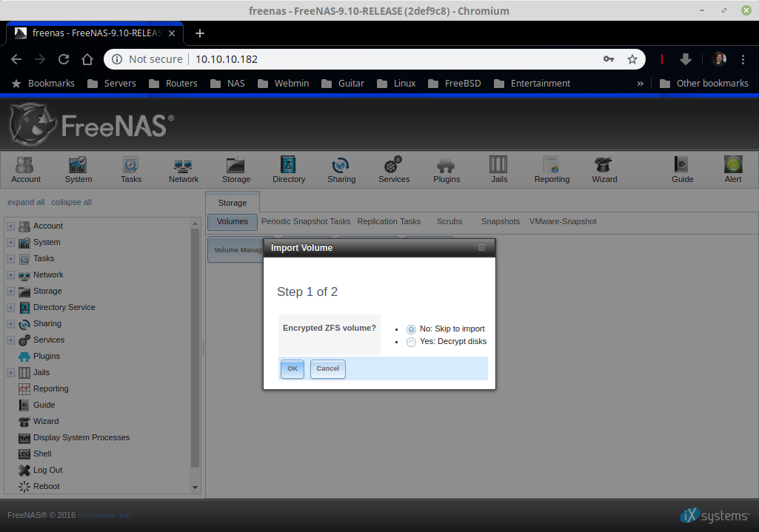The height and width of the screenshot is (532, 759).
Task: Open Servers bookmarks folder
Action: click(x=112, y=84)
